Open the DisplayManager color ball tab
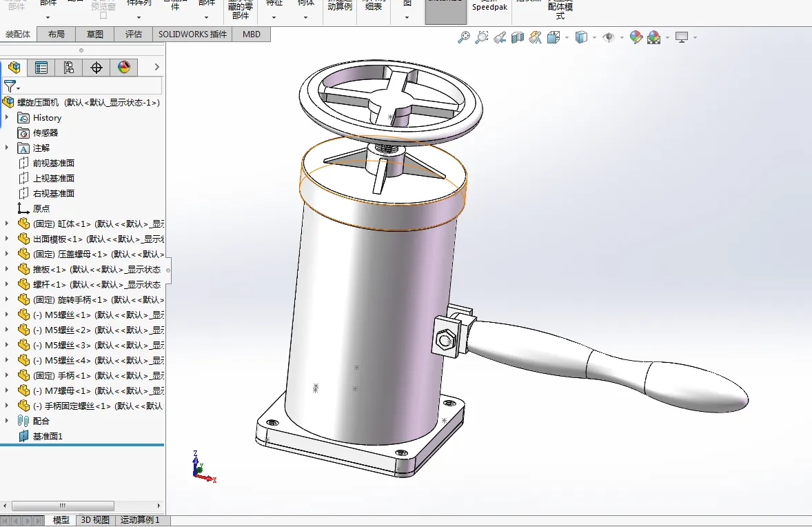The image size is (812, 527). 124,67
